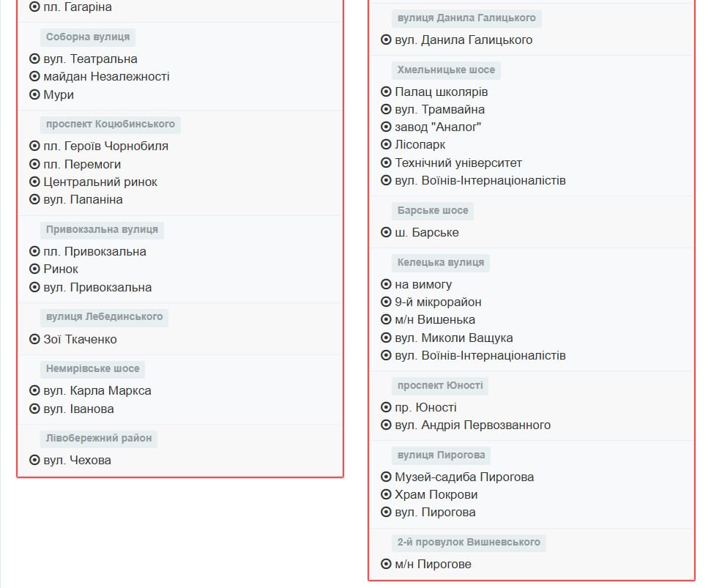Viewport: 711px width, 588px height.
Task: Select the Хмельницьке шосе heading
Action: click(446, 70)
